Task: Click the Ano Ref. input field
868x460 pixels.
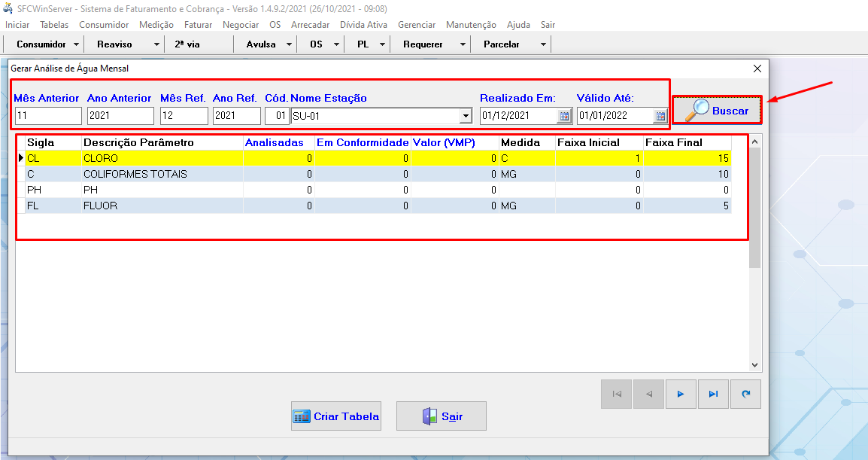Action: point(236,116)
